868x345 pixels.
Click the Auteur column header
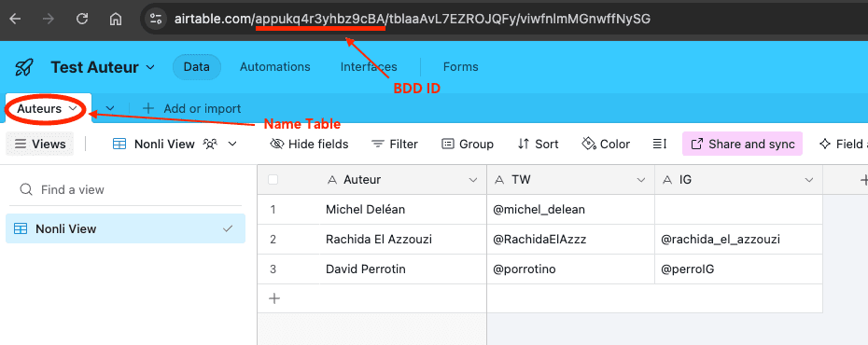pos(403,180)
